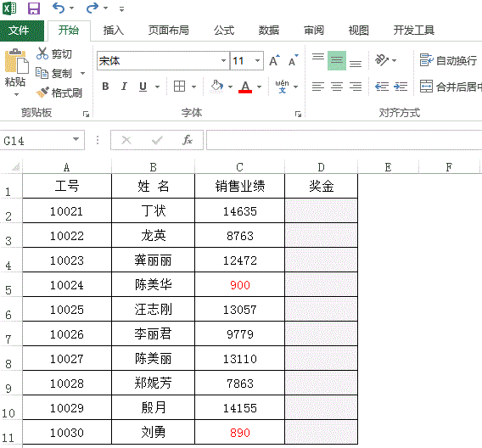Expand the font size 11 dropdown arrow
Screen dimensions: 482x448
(x=258, y=61)
